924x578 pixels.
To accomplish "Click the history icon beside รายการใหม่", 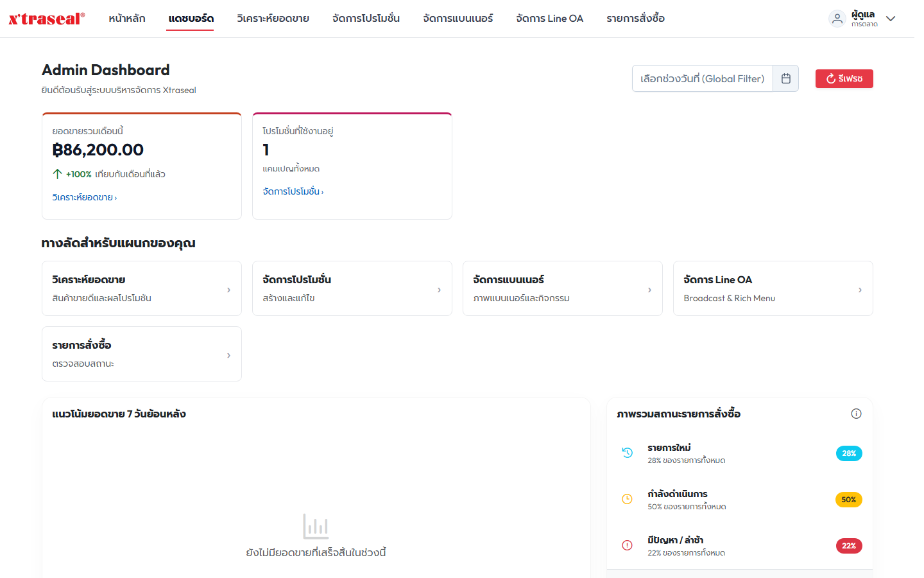I will tap(628, 453).
